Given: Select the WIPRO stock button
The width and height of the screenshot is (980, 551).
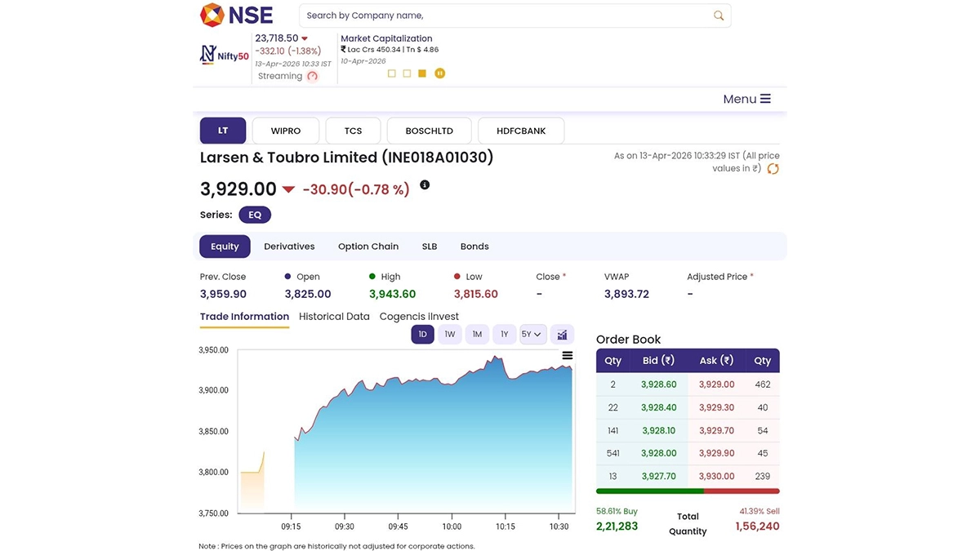Looking at the screenshot, I should 286,131.
